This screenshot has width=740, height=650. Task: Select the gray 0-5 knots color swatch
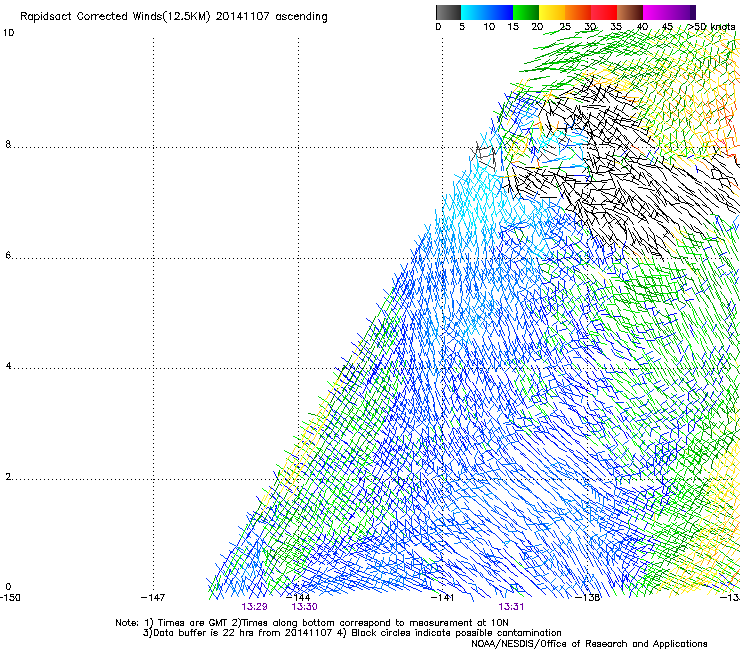448,12
